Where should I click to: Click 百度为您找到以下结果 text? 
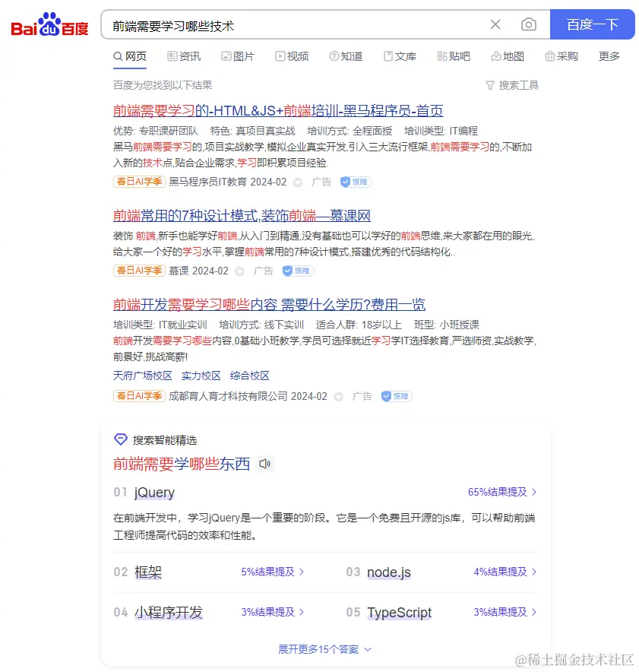(x=163, y=85)
